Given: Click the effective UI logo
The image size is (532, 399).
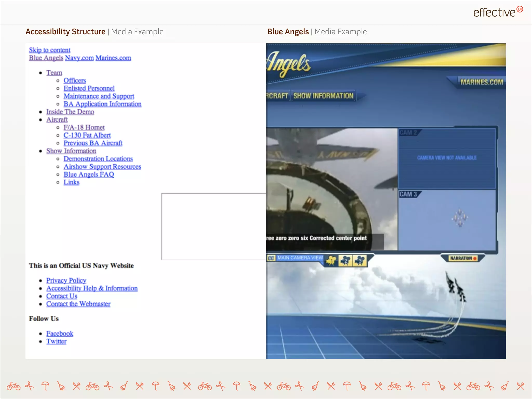Looking at the screenshot, I should coord(498,12).
